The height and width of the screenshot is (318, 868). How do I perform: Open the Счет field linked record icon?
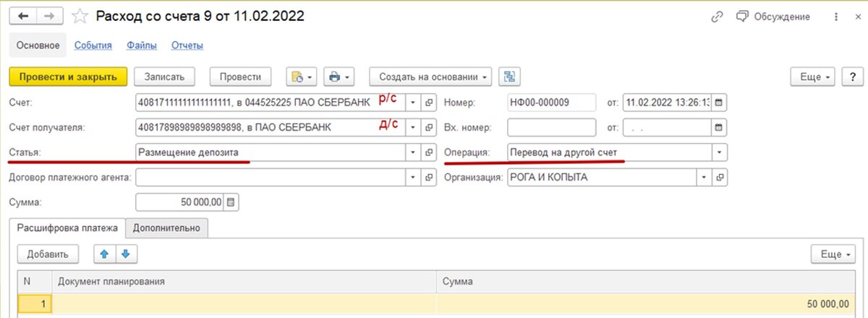click(x=429, y=102)
